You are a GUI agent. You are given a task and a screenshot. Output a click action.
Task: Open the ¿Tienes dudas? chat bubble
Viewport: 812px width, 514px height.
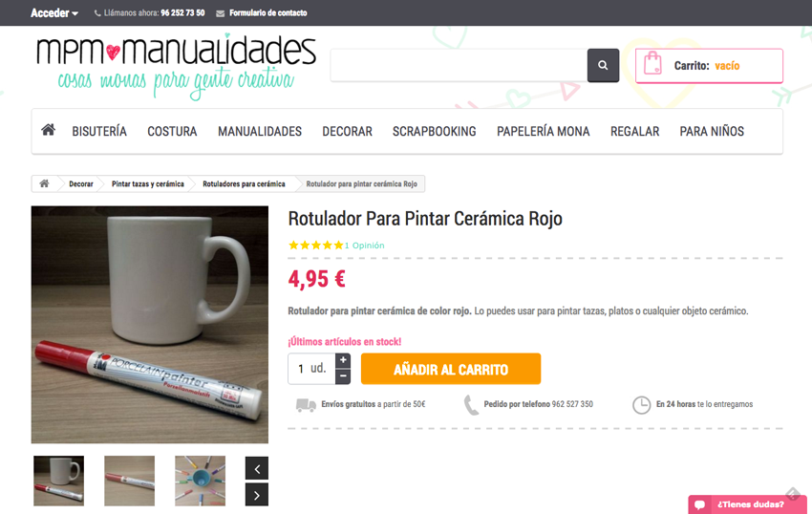(747, 504)
